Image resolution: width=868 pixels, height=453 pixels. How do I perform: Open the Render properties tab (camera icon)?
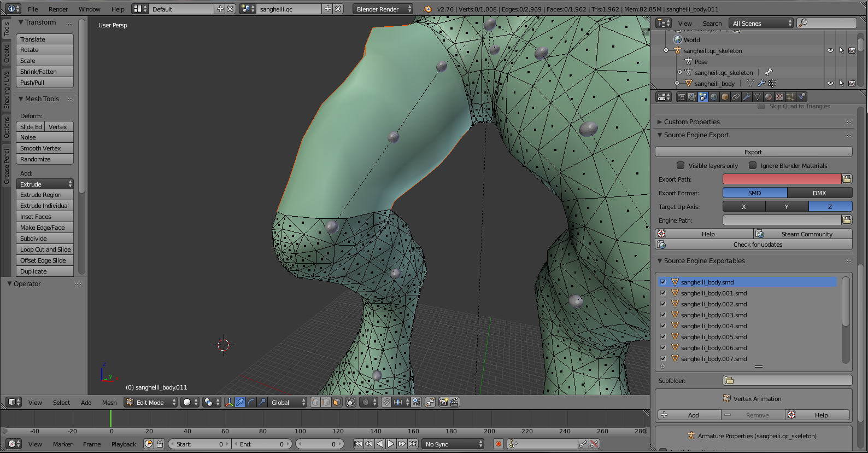tap(681, 97)
